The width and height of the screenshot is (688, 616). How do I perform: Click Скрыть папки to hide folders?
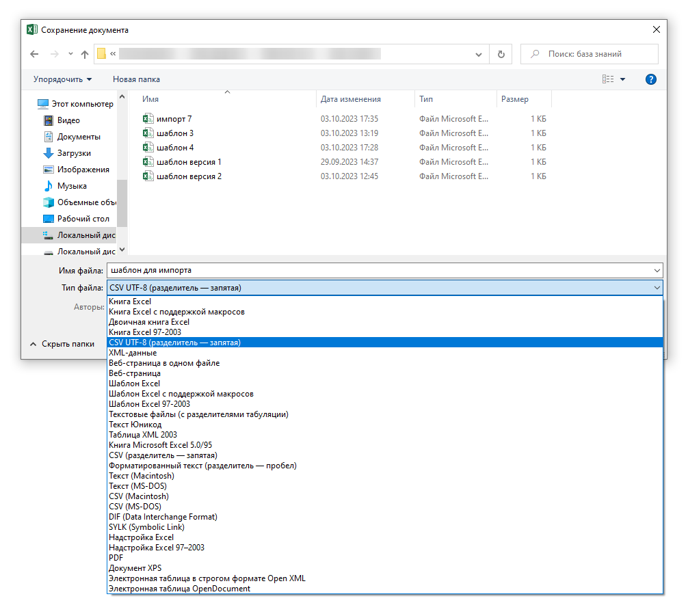(62, 344)
